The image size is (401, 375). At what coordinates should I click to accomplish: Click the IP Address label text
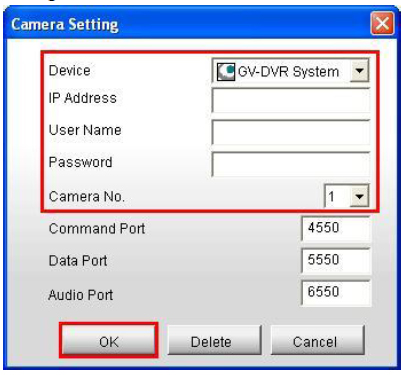click(83, 98)
